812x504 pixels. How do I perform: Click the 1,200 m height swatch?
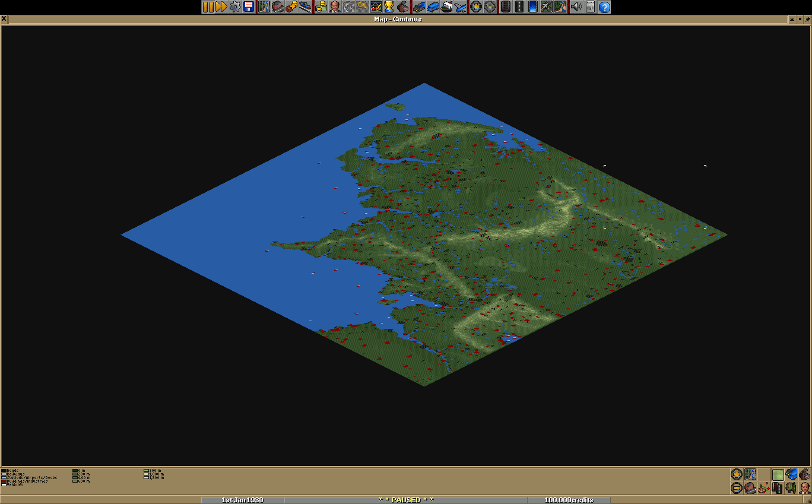[x=146, y=477]
